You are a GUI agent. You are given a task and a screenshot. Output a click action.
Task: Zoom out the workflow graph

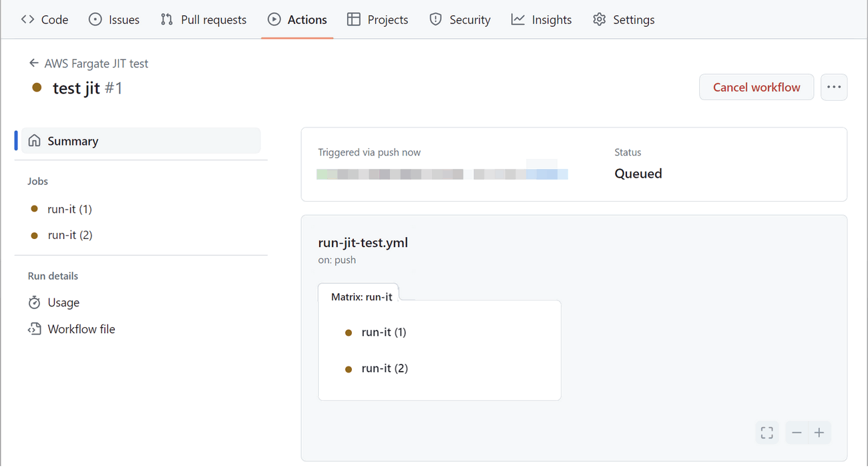(797, 433)
